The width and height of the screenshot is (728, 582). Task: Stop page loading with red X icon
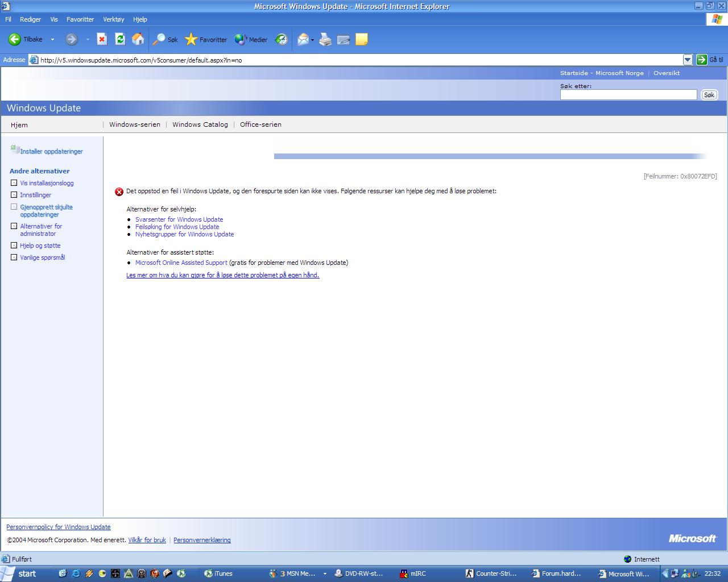(x=102, y=39)
